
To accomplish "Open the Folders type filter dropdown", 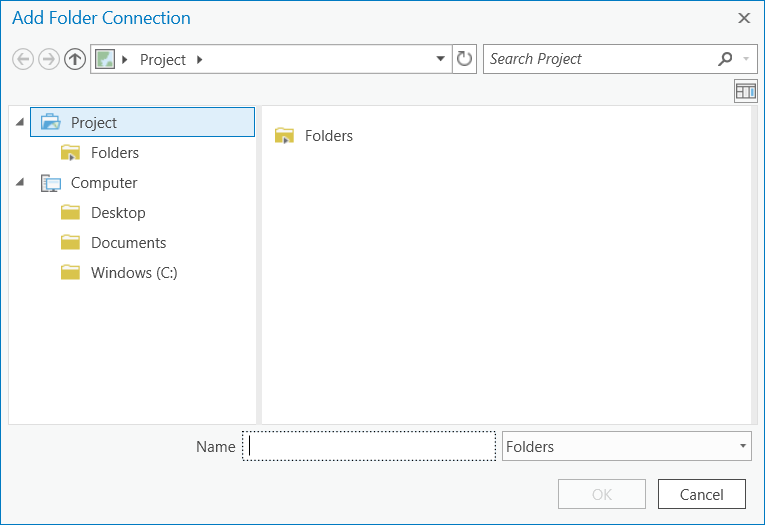I will coord(742,446).
